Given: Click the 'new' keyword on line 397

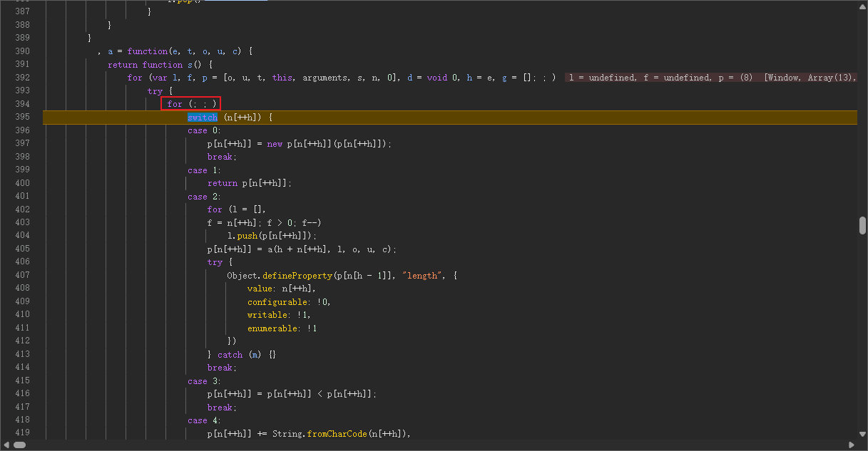Looking at the screenshot, I should pyautogui.click(x=275, y=144).
